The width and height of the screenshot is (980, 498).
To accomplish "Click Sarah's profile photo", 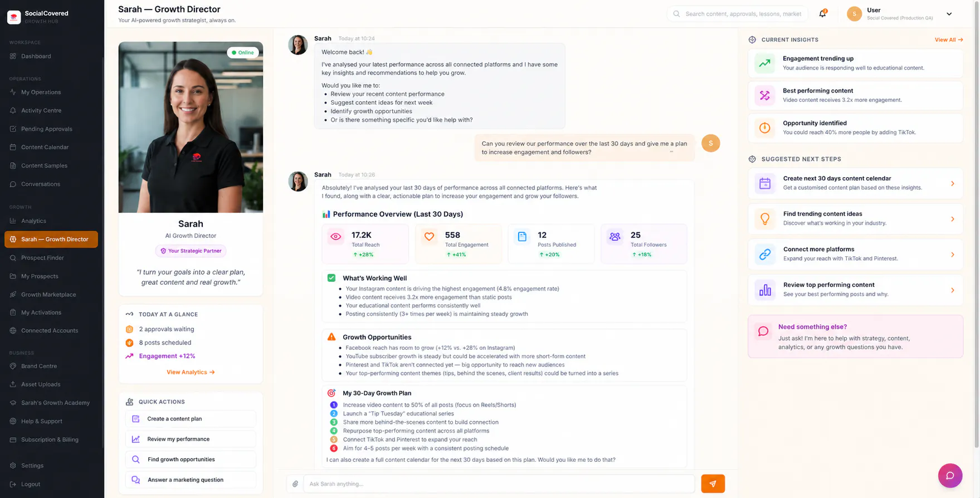I will coord(191,127).
